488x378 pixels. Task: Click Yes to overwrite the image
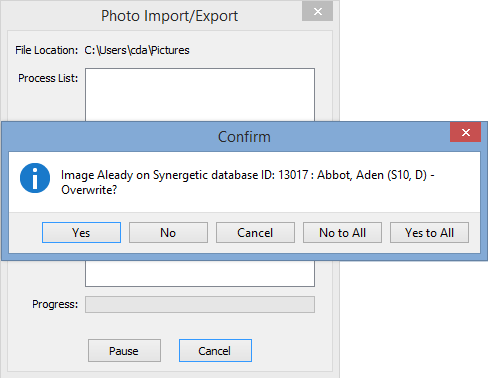point(81,232)
